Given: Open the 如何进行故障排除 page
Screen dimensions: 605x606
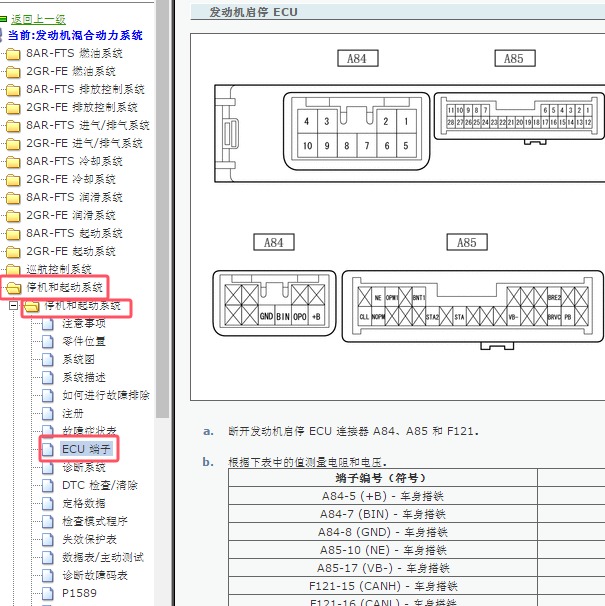Looking at the screenshot, I should click(106, 395).
